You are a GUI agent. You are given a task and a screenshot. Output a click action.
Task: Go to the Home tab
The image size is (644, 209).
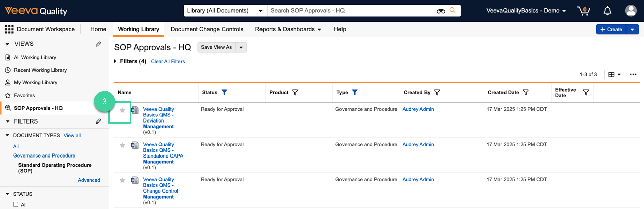pyautogui.click(x=98, y=29)
